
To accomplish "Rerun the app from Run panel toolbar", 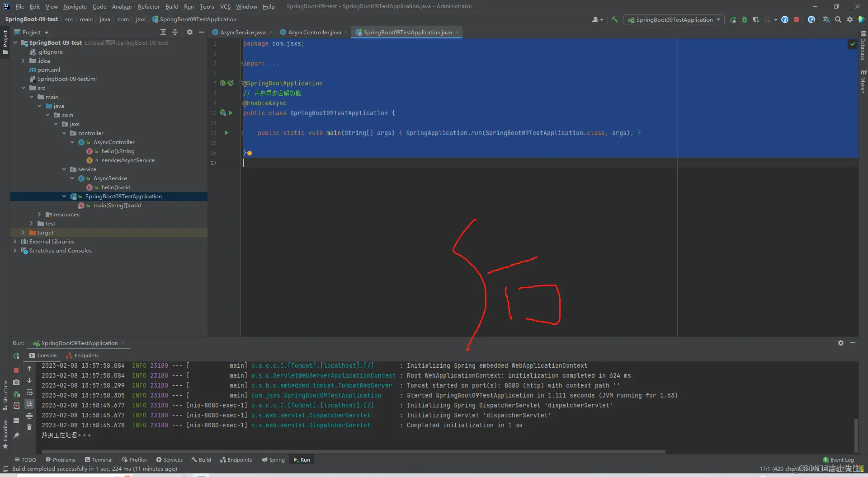I will pyautogui.click(x=16, y=356).
